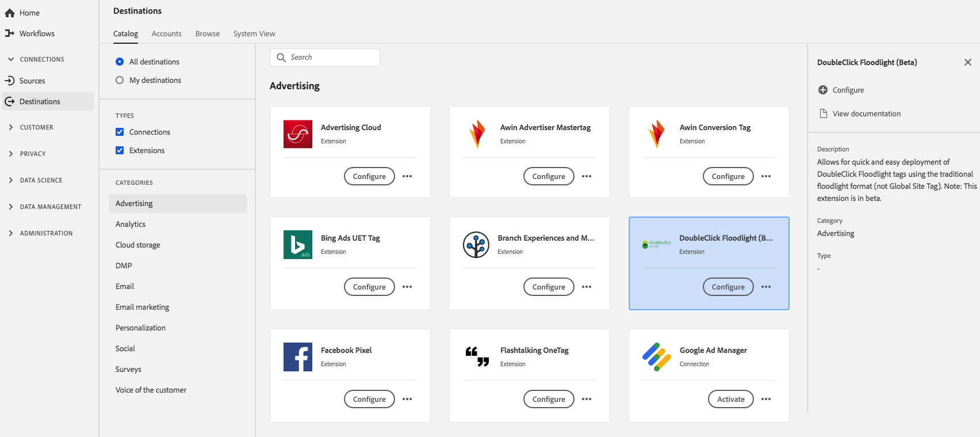This screenshot has height=437, width=980.
Task: Open Workflows via its sidebar icon
Action: [10, 33]
